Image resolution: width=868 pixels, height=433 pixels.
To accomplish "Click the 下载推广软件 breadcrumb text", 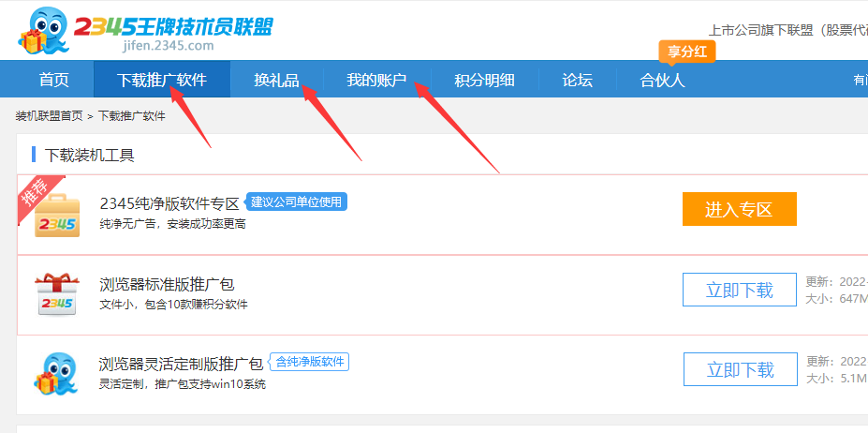I will [132, 116].
